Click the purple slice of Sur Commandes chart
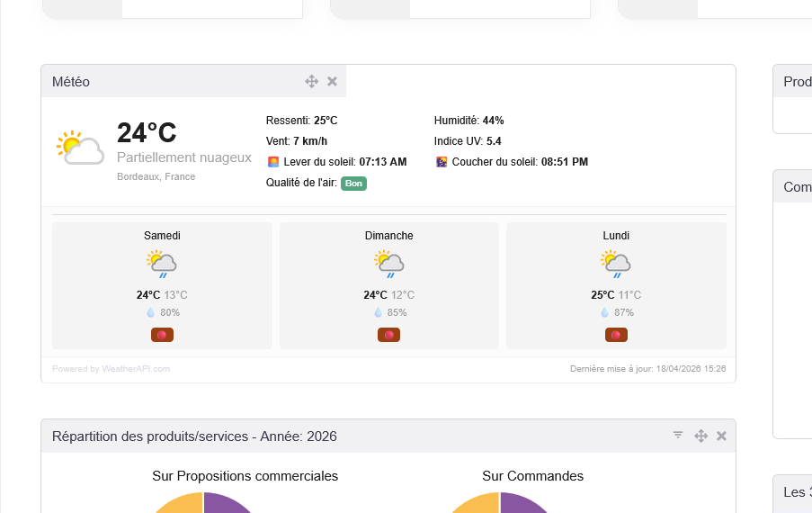The image size is (812, 513). click(522, 504)
